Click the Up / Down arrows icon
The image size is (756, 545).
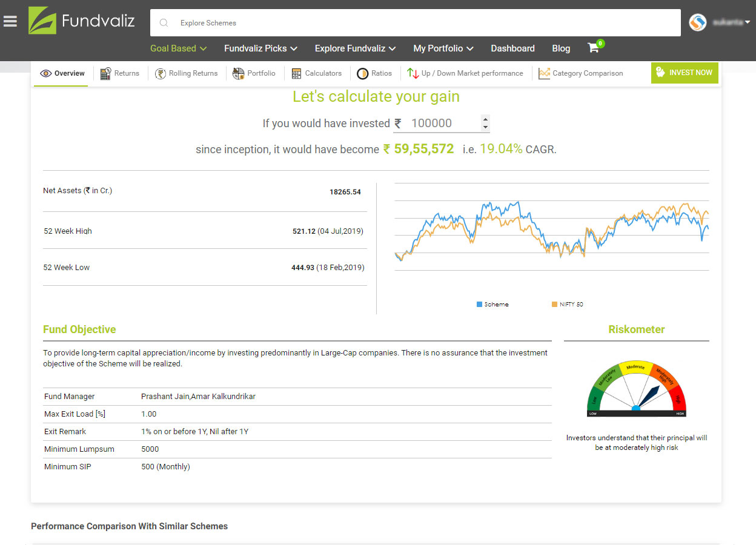pyautogui.click(x=413, y=73)
